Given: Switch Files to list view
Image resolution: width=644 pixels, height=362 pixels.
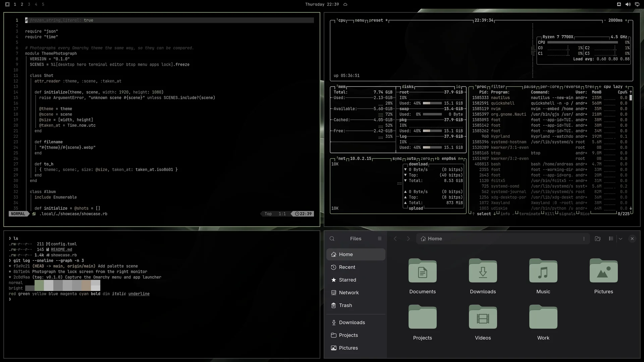Looking at the screenshot, I should coord(611,239).
